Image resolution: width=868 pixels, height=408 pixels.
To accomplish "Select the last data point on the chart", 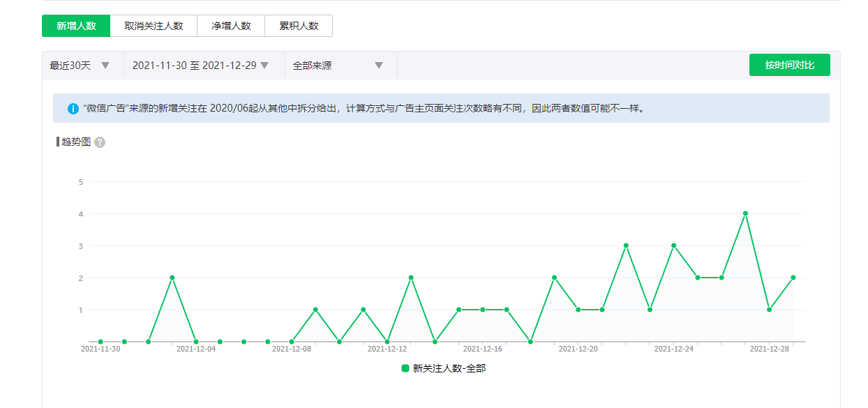I will (x=793, y=278).
